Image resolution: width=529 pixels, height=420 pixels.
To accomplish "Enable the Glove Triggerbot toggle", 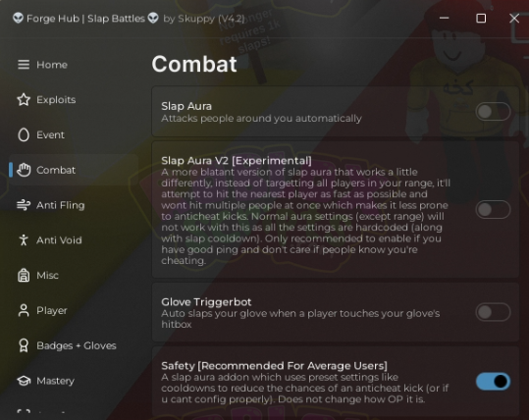I will point(493,312).
